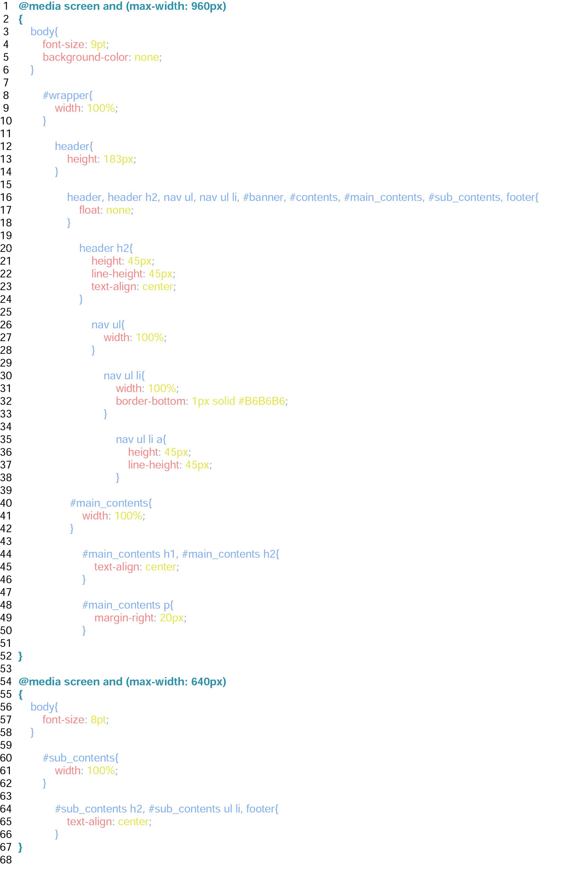Click the closing brace on line 14

(x=56, y=172)
